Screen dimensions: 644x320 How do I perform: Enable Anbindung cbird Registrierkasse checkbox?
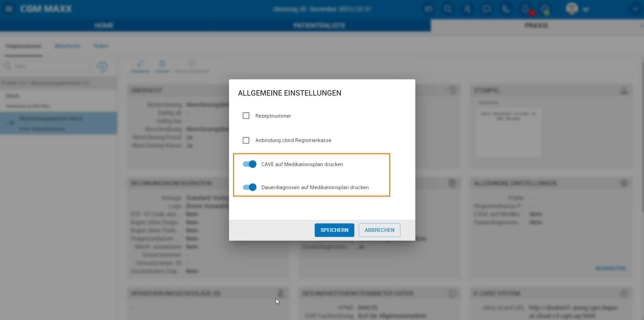246,140
